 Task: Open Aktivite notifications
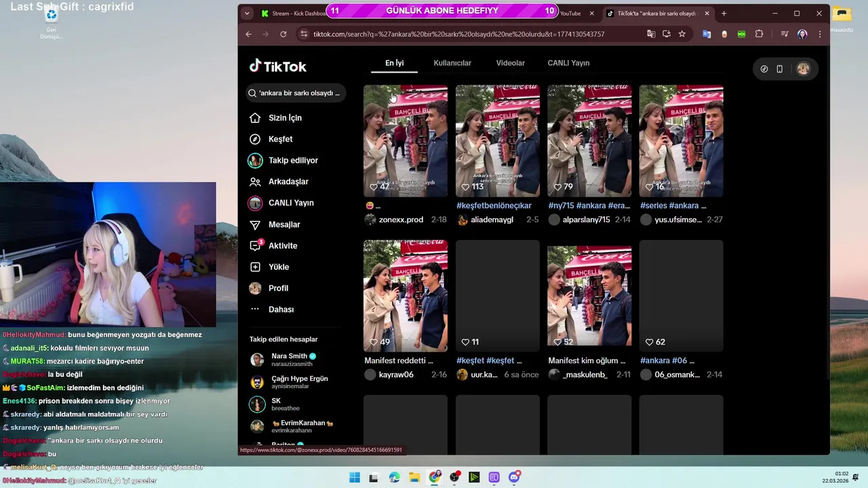[273, 245]
